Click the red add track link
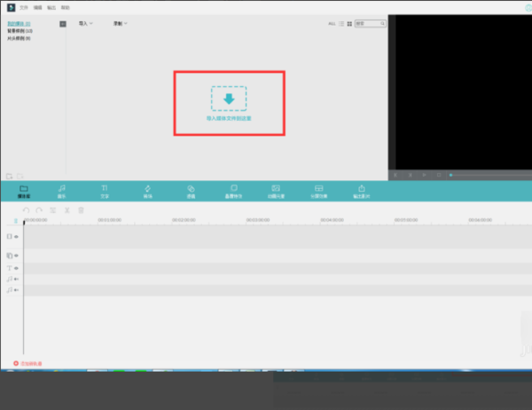 [x=27, y=364]
